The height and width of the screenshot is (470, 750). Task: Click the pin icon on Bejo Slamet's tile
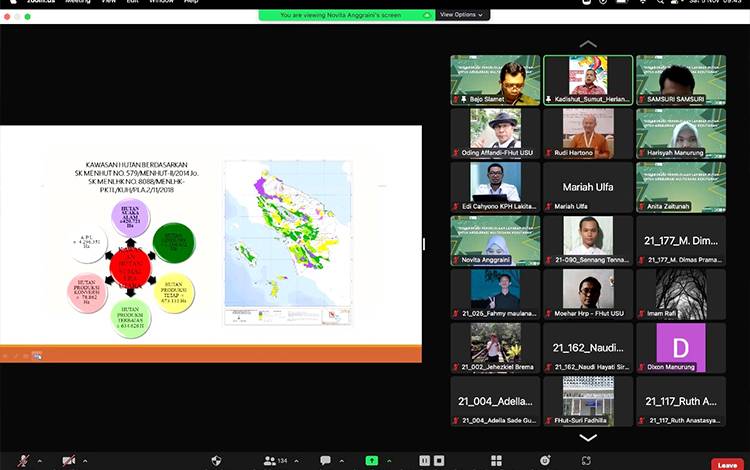(x=463, y=99)
